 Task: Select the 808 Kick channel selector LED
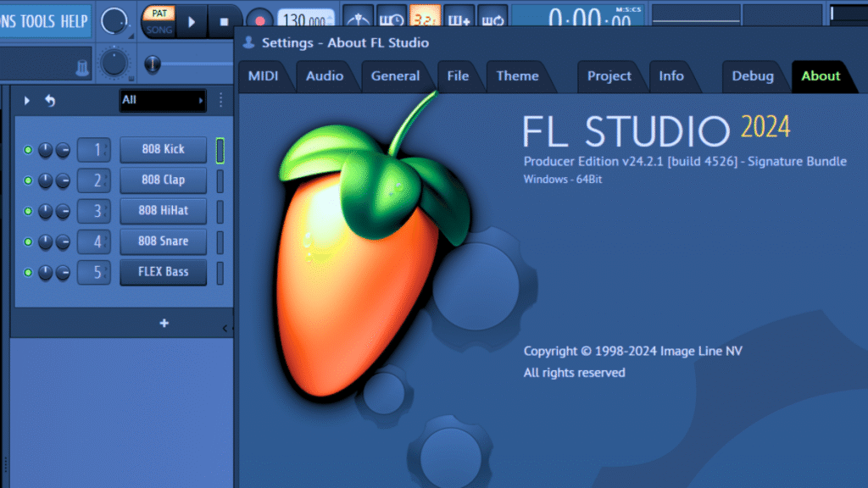[x=220, y=151]
